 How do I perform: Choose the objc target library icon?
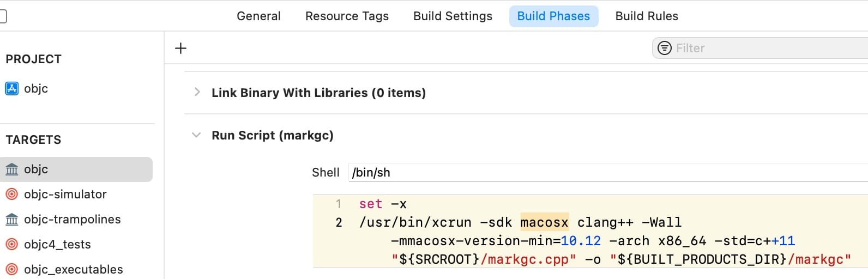tap(11, 169)
